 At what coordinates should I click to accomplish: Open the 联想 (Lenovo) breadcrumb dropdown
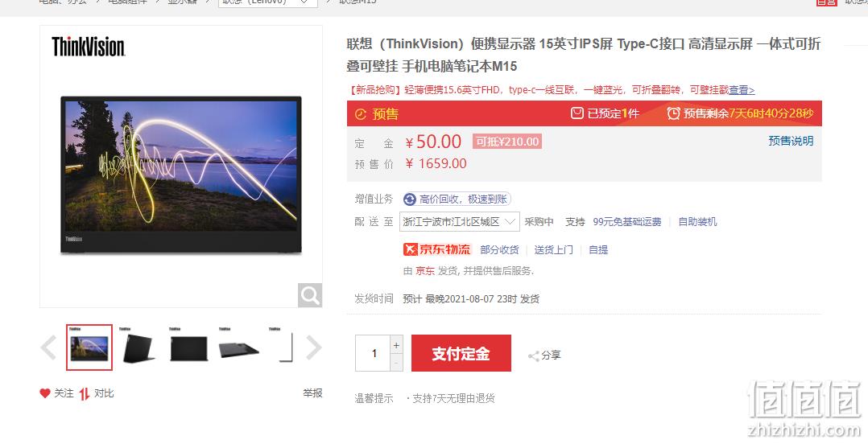268,2
